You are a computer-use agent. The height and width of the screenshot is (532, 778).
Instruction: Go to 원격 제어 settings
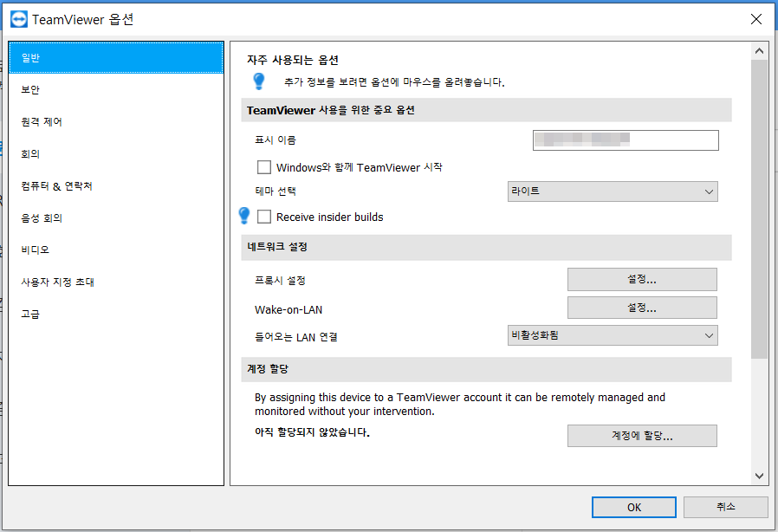tap(116, 121)
